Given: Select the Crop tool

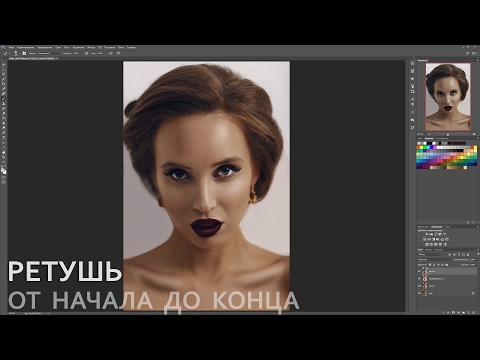Looking at the screenshot, I should coord(4,84).
